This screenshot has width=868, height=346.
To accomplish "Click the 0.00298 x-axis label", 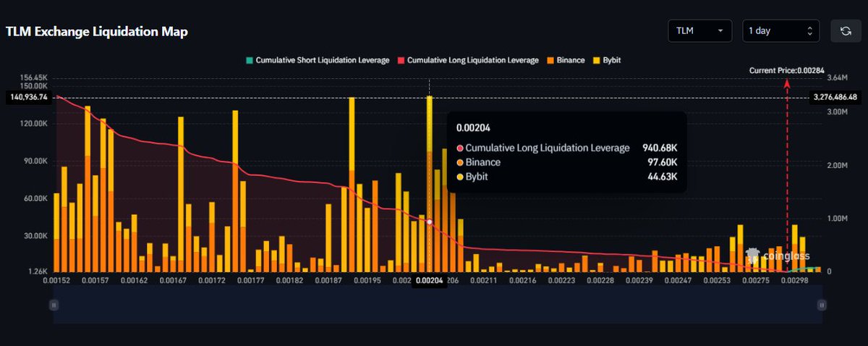I will 794,279.
